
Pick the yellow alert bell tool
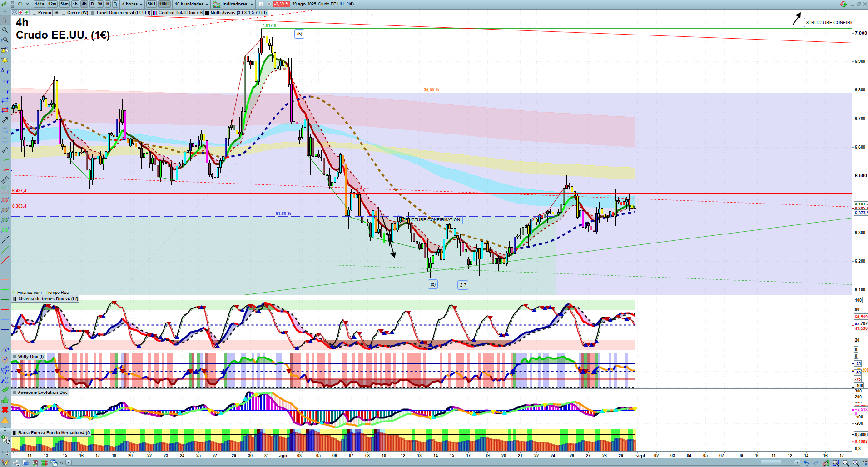pyautogui.click(x=5, y=60)
